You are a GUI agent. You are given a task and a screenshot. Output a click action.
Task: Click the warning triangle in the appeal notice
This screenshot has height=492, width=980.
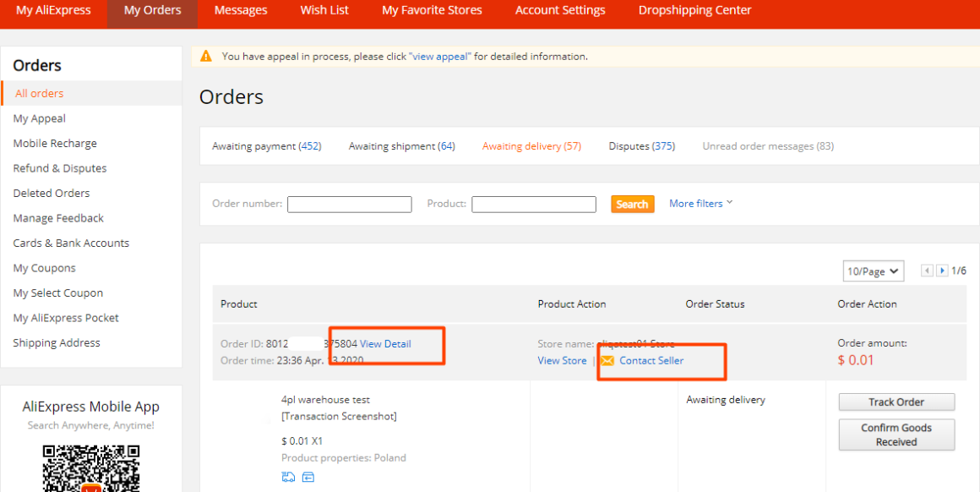point(206,55)
